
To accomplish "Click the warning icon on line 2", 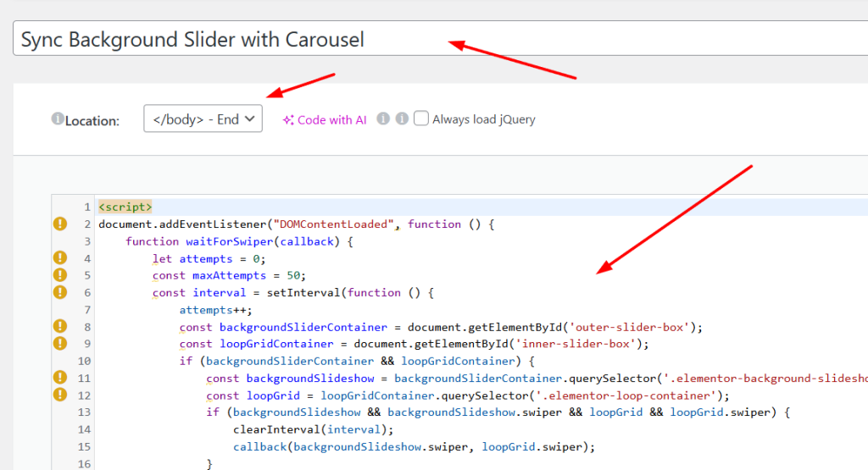I will (60, 224).
